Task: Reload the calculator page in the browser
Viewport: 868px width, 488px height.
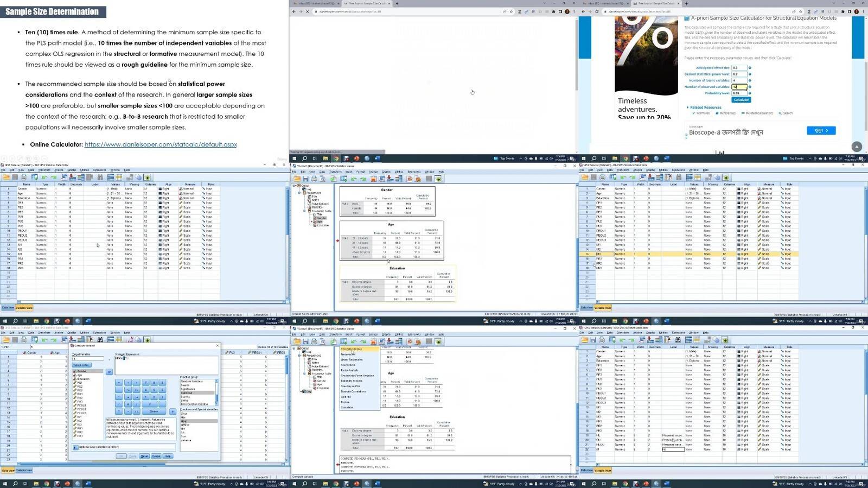Action: point(597,11)
